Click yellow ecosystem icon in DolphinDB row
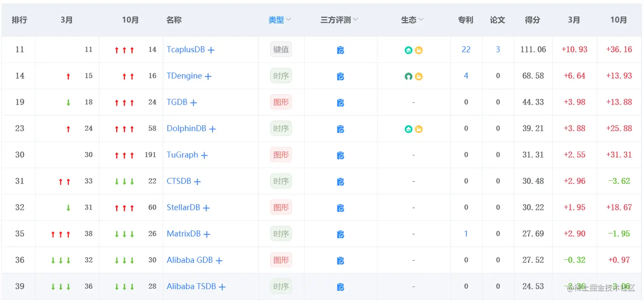Image resolution: width=644 pixels, height=301 pixels. point(419,129)
